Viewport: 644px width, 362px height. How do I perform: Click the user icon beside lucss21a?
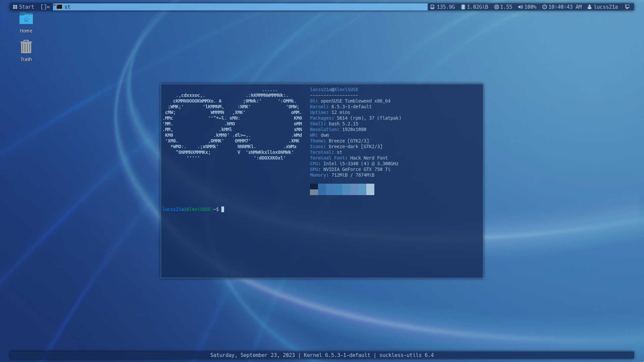pos(590,7)
